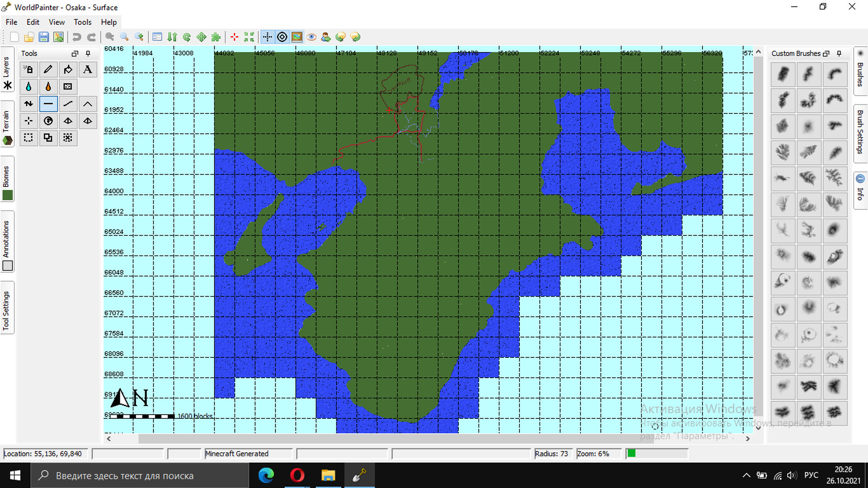Select the Pencil tool

[48, 69]
